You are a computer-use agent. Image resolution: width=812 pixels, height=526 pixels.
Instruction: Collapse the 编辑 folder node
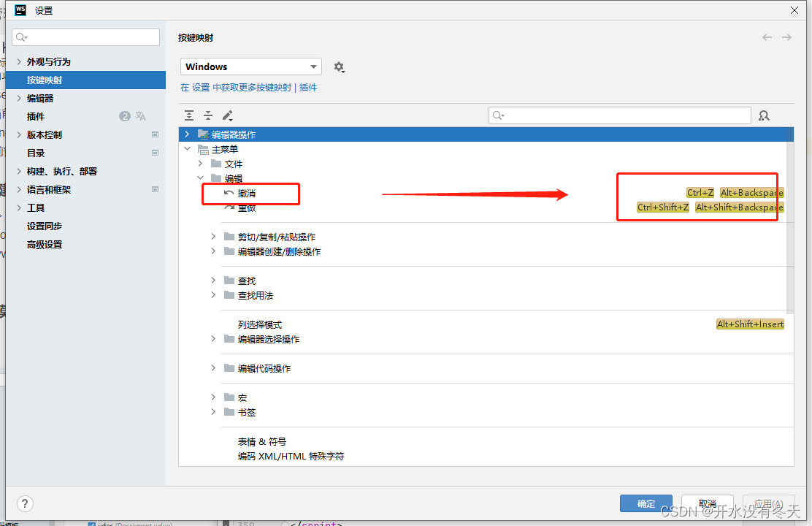point(200,178)
